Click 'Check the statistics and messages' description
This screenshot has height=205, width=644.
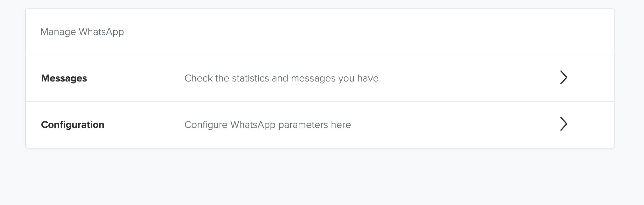tap(281, 78)
